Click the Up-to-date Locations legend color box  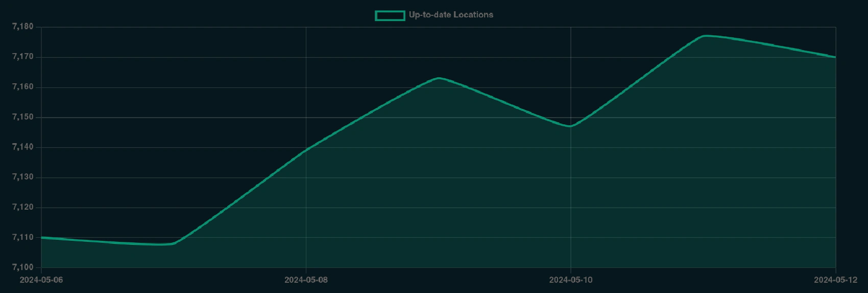click(x=390, y=15)
